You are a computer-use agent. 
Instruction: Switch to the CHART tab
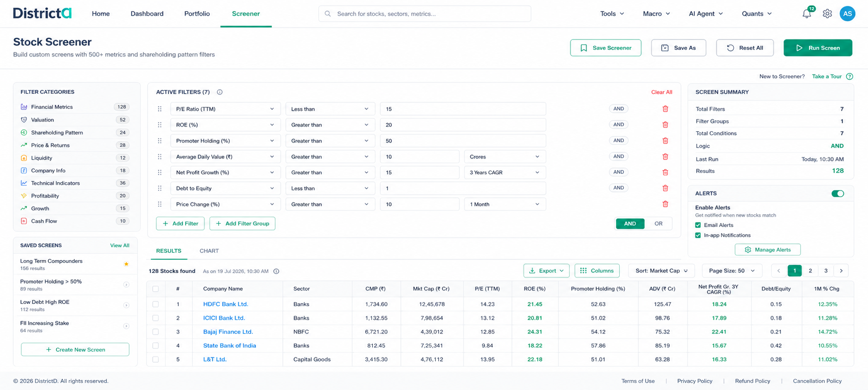click(209, 251)
